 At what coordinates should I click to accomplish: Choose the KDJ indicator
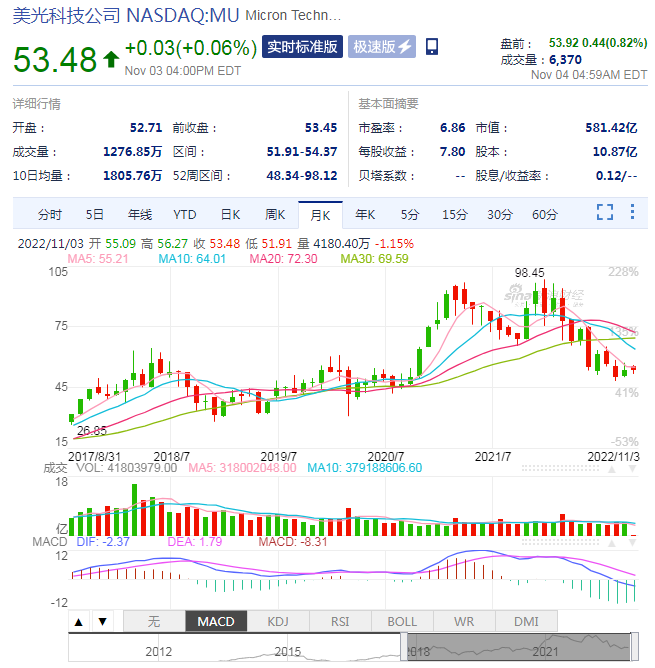[x=278, y=622]
